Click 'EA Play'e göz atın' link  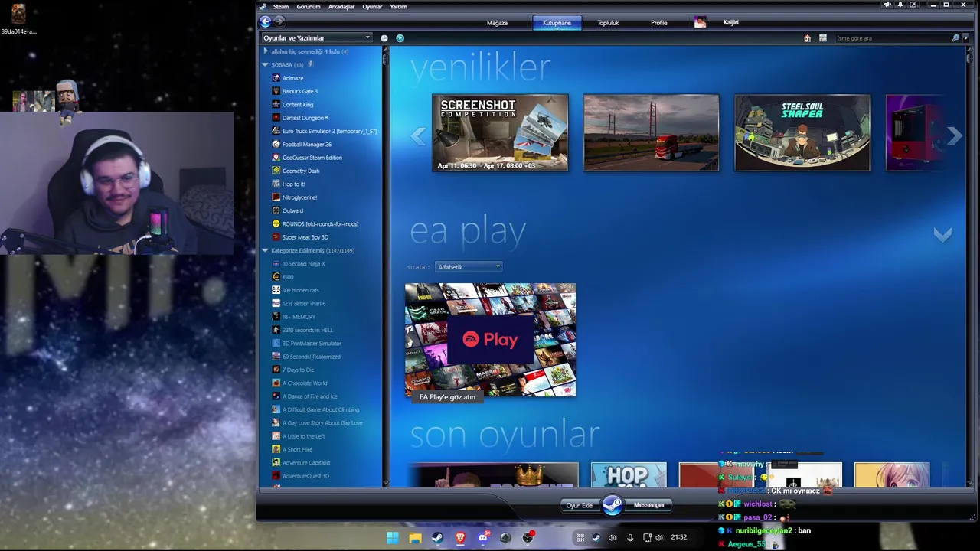coord(447,397)
